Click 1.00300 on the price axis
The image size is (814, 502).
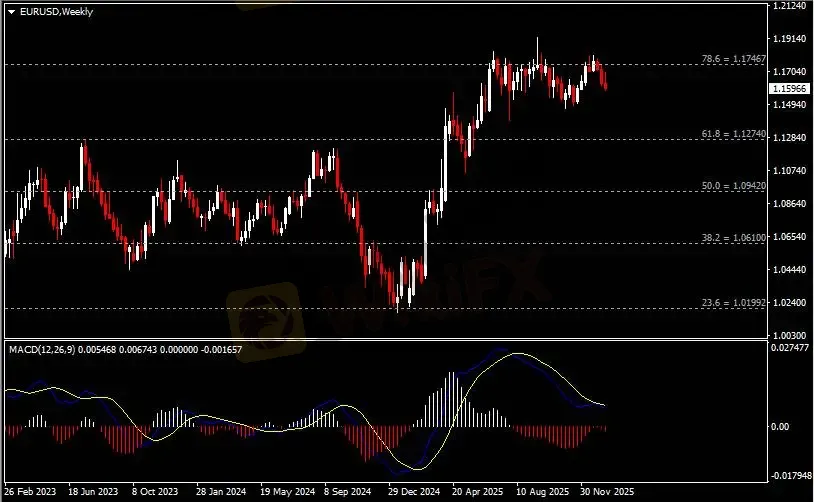[x=789, y=335]
